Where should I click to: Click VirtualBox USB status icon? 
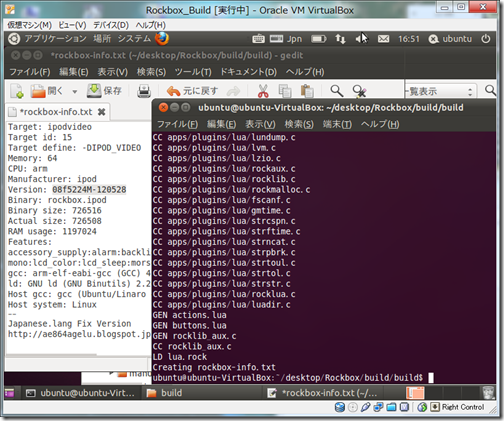point(366,407)
